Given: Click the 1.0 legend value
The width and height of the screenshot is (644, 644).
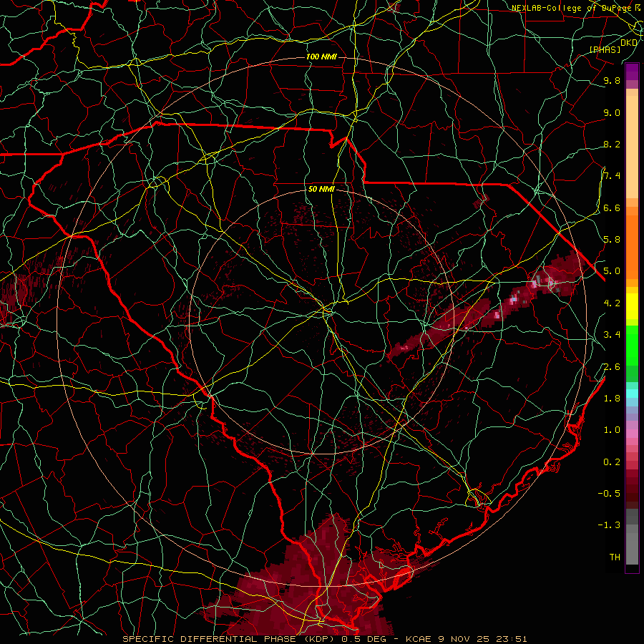Looking at the screenshot, I should click(x=612, y=430).
